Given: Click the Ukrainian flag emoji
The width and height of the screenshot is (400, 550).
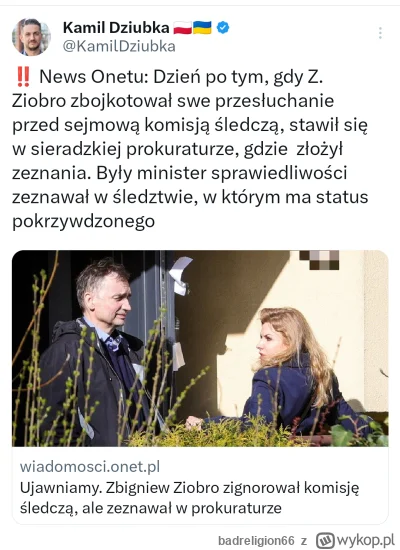Looking at the screenshot, I should 202,28.
